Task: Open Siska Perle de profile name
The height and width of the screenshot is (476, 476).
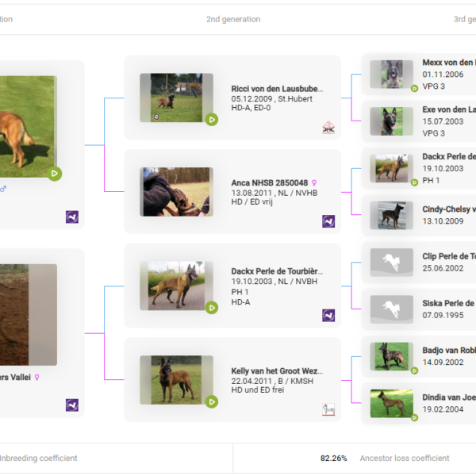Action: (x=449, y=304)
